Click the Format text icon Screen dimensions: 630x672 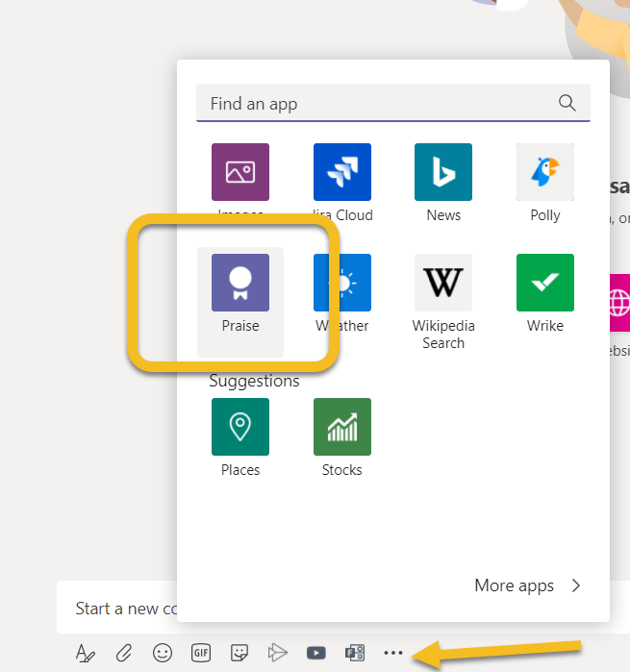pyautogui.click(x=86, y=654)
